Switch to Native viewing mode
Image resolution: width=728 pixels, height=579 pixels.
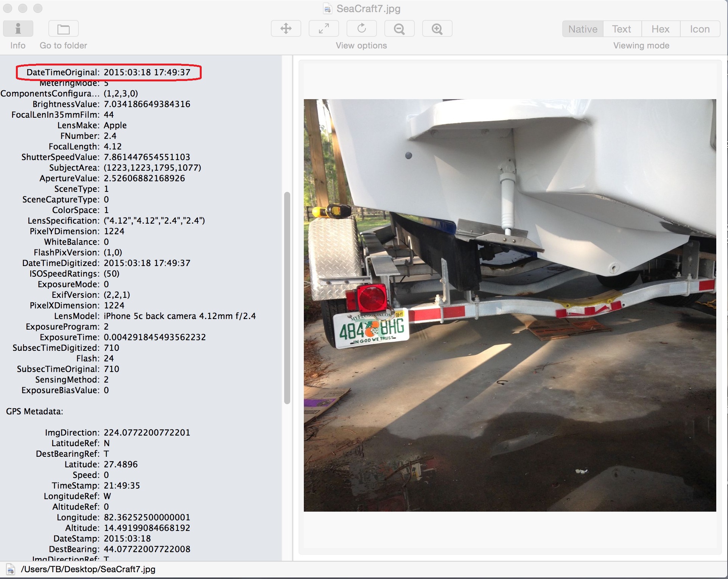pyautogui.click(x=583, y=29)
